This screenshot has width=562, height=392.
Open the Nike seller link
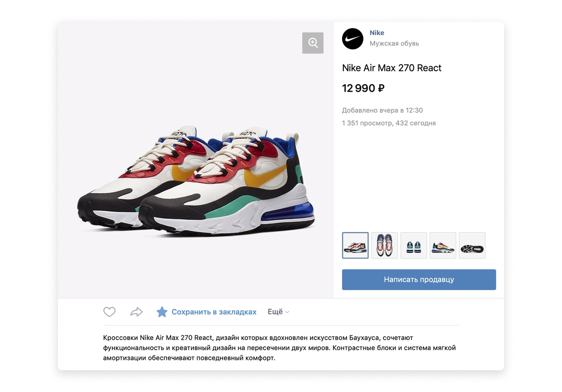pyautogui.click(x=377, y=33)
